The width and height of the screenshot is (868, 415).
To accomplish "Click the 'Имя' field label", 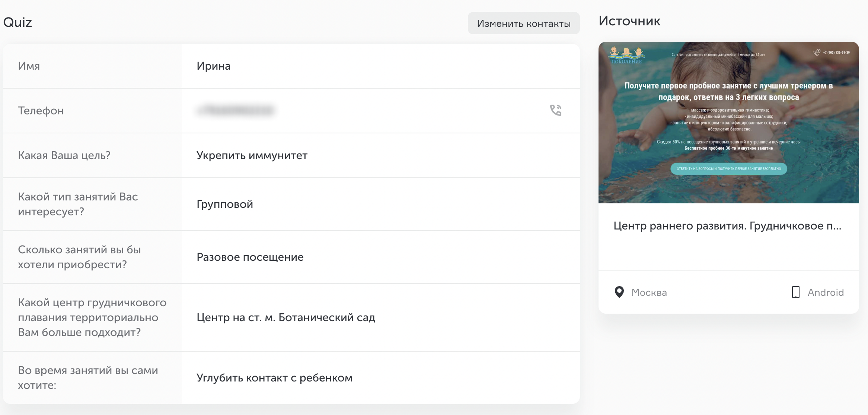I will 29,66.
